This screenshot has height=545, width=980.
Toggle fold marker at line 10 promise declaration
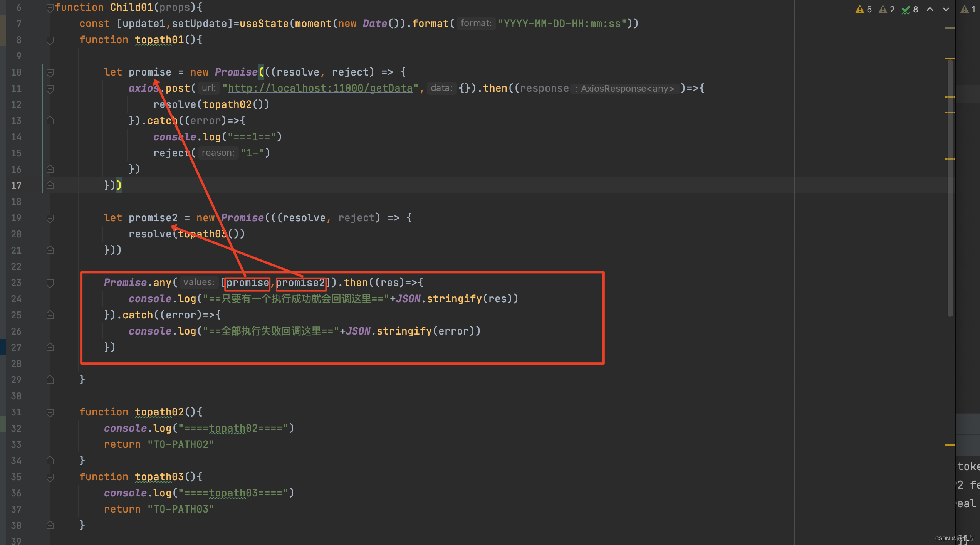click(x=50, y=72)
